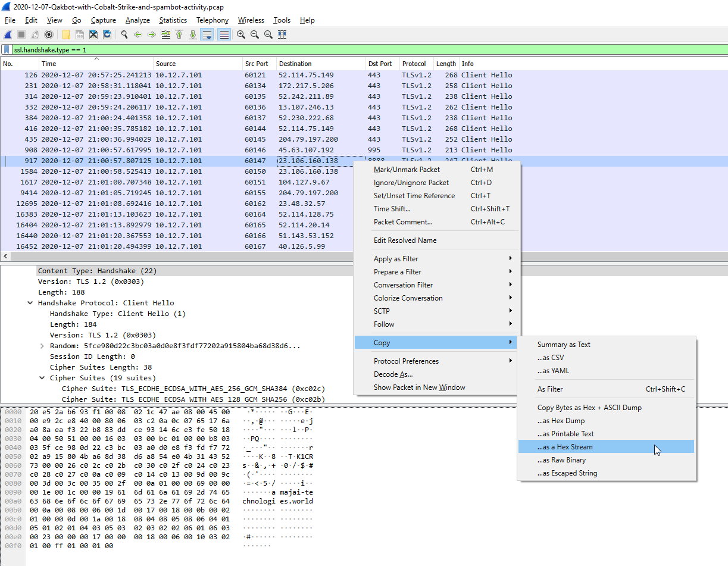The width and height of the screenshot is (728, 566).
Task: Toggle auto-scroll during live capture
Action: (207, 35)
